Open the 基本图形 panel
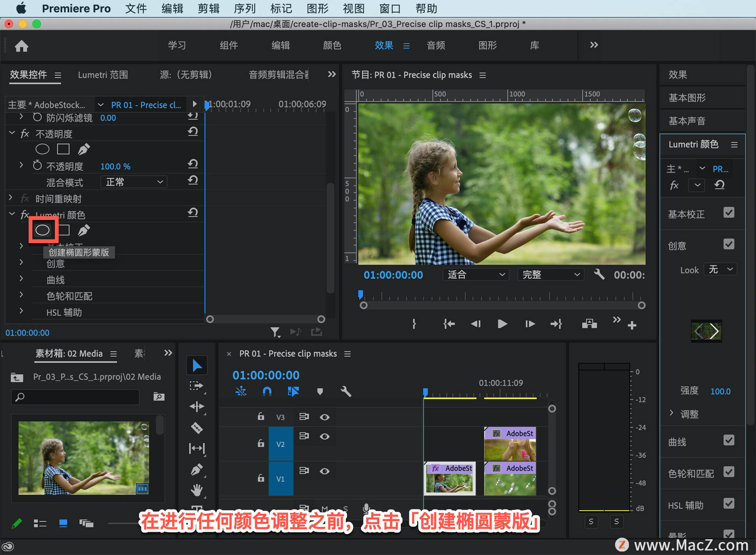The height and width of the screenshot is (555, 756). 687,98
